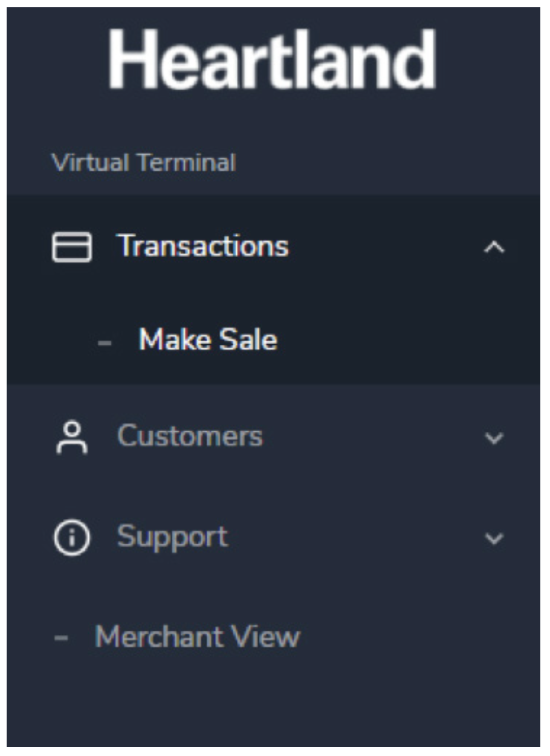Open the Customers menu label
The width and height of the screenshot is (550, 756).
190,436
